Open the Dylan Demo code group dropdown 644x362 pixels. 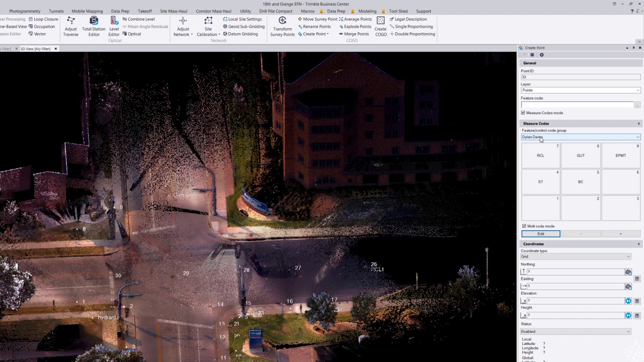point(581,137)
